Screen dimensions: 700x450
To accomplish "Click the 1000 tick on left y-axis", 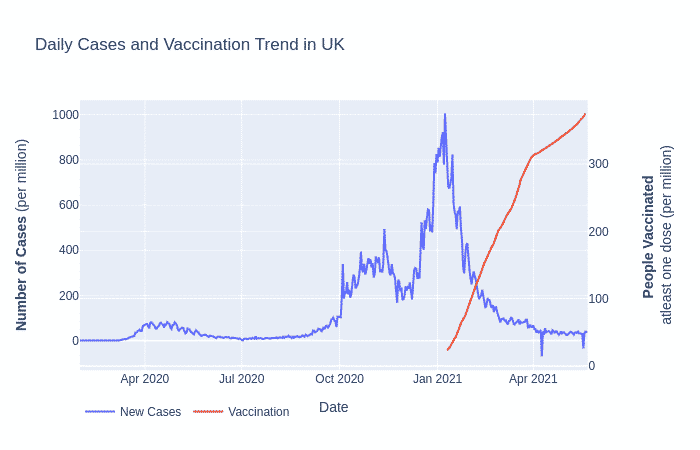I will click(66, 115).
